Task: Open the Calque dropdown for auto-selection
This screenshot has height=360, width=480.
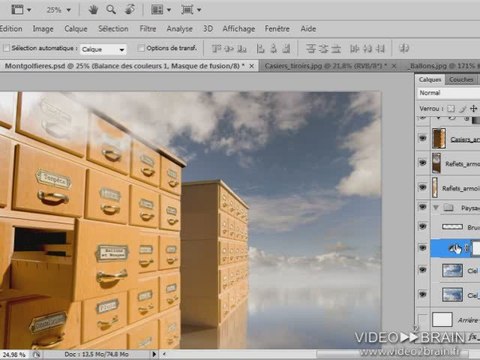Action: pyautogui.click(x=103, y=49)
